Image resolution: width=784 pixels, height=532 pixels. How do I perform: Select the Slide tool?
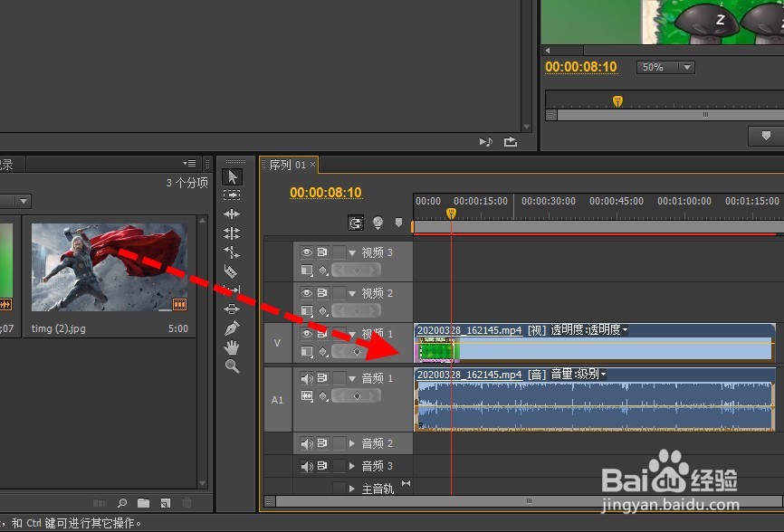(232, 309)
